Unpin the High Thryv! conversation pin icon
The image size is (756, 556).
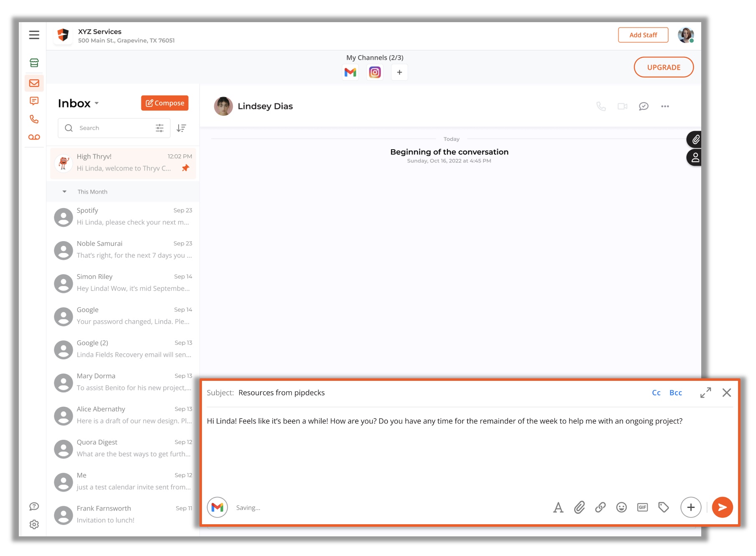186,168
